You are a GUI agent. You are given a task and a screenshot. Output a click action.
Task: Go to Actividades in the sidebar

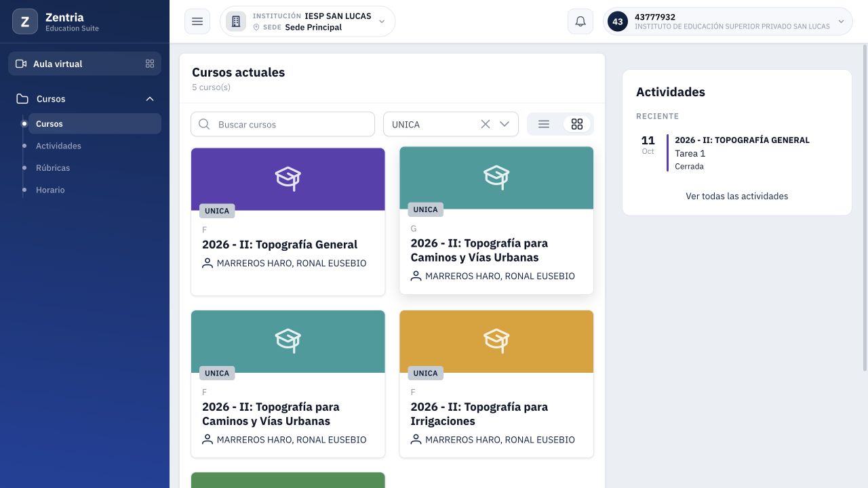58,146
